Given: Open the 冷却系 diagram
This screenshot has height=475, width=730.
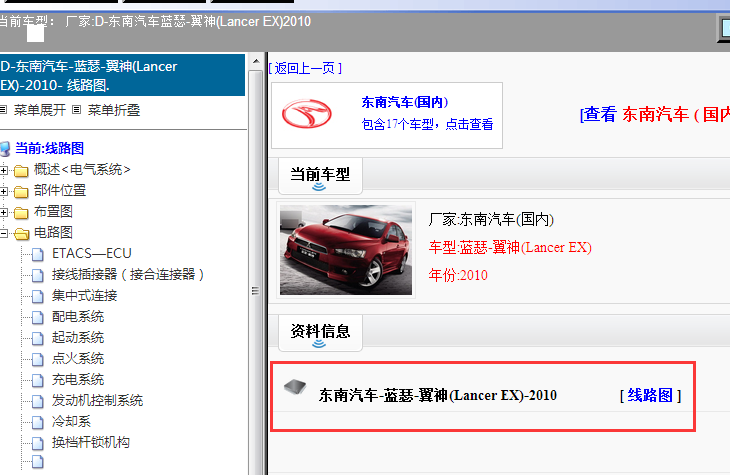Looking at the screenshot, I should (71, 421).
